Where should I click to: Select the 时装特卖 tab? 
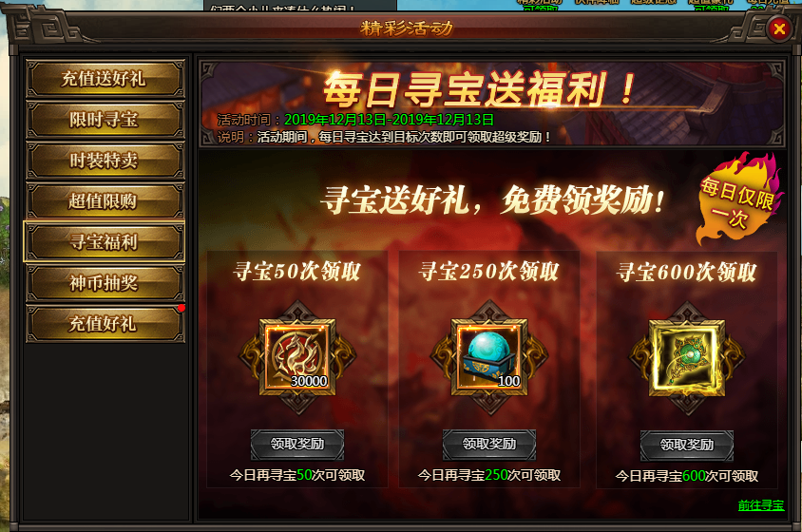point(105,161)
